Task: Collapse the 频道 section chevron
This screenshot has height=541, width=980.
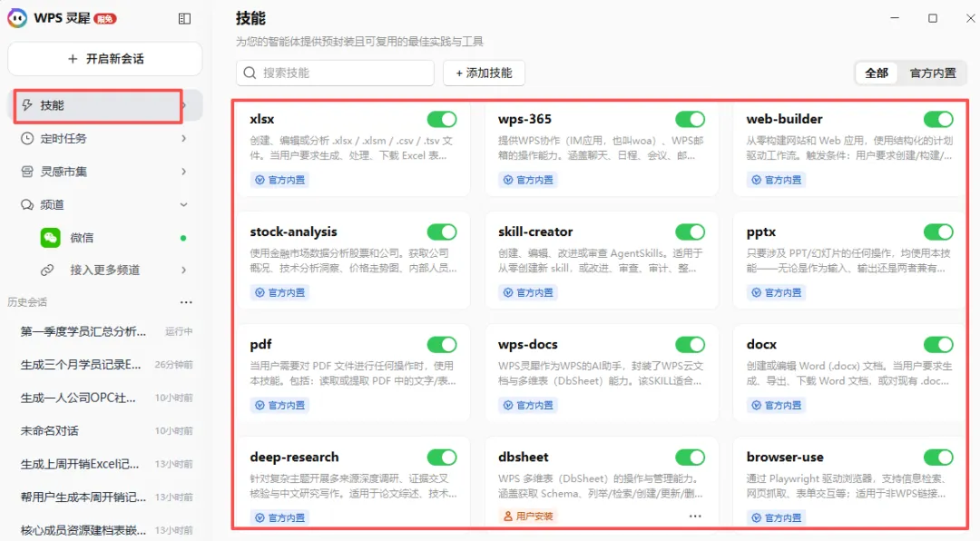Action: click(x=183, y=204)
